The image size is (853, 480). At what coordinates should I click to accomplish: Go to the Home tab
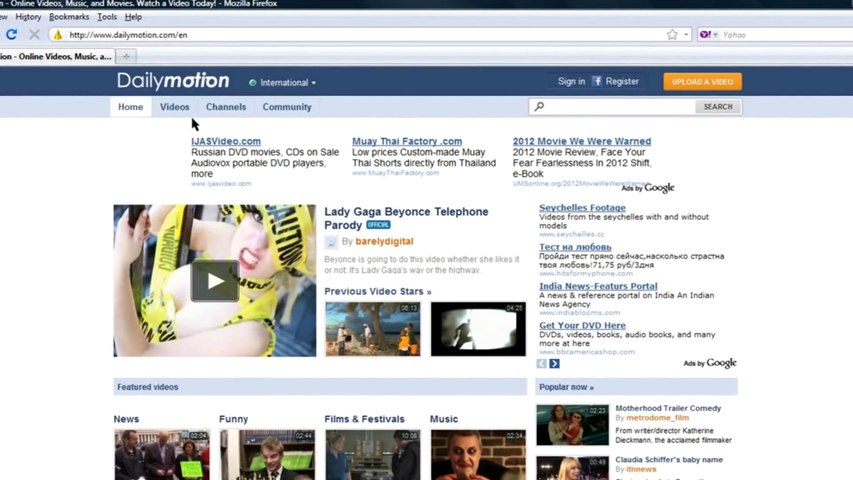pos(131,107)
